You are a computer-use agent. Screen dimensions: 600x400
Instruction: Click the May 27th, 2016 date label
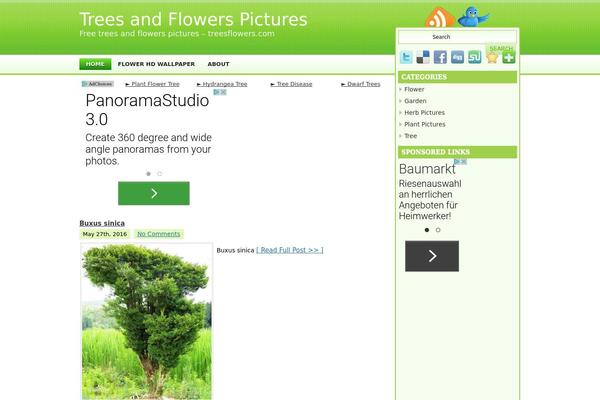click(x=105, y=234)
